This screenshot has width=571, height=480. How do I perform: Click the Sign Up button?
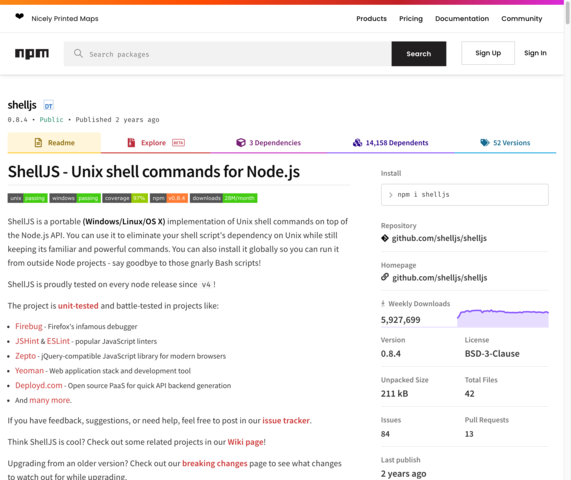coord(488,53)
